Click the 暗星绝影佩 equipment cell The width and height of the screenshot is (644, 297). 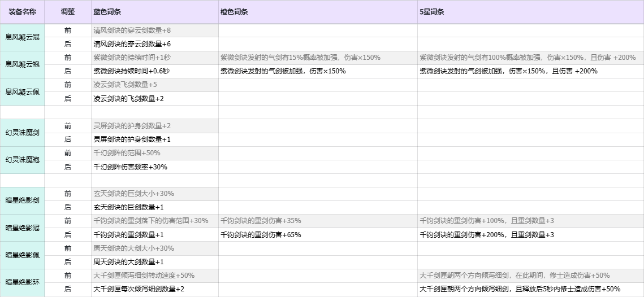pyautogui.click(x=23, y=255)
